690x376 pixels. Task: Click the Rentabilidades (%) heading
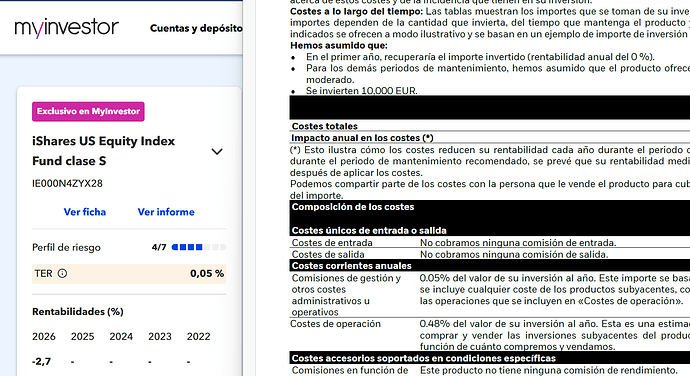[78, 312]
